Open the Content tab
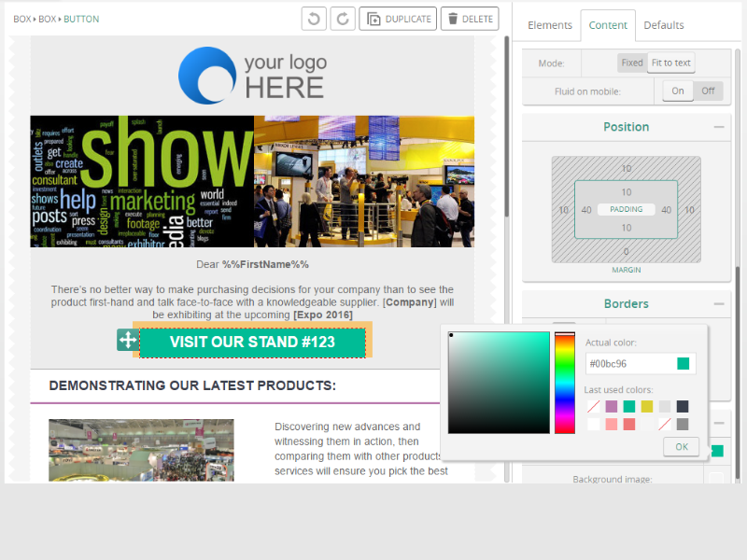747x560 pixels. click(x=608, y=25)
